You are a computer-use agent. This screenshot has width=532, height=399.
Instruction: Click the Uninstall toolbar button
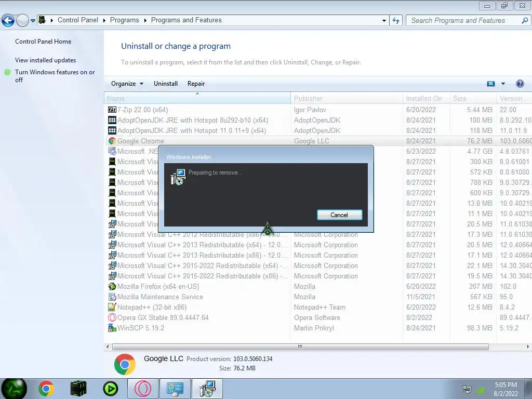coord(166,84)
